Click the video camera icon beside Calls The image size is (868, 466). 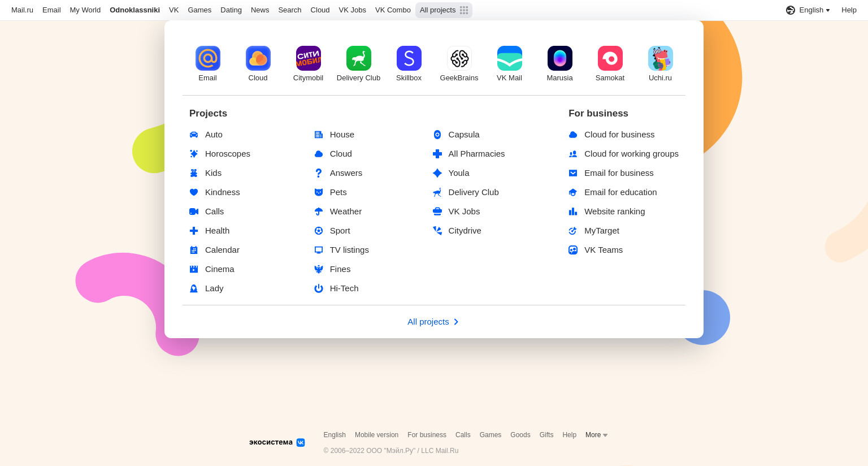[x=194, y=212]
